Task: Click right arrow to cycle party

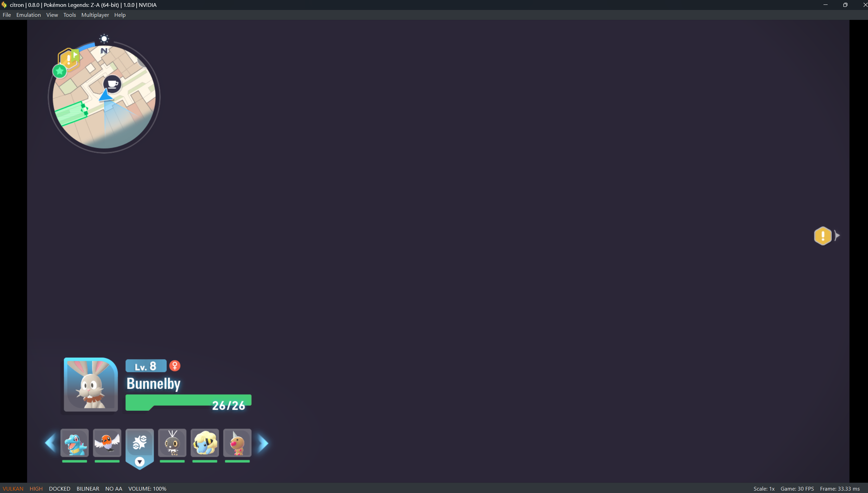Action: (263, 443)
